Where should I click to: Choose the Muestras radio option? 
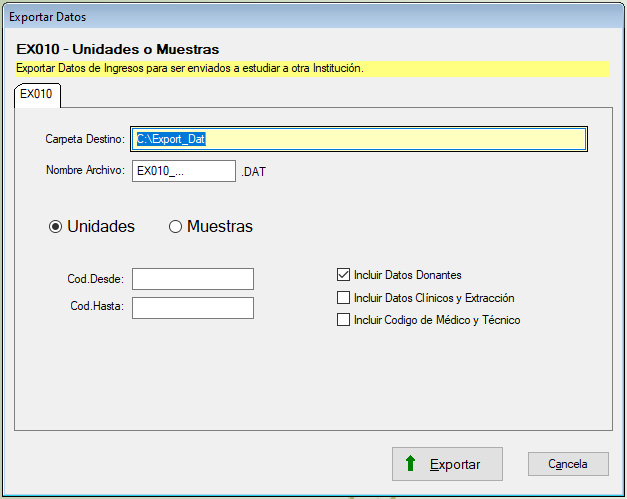[x=176, y=227]
